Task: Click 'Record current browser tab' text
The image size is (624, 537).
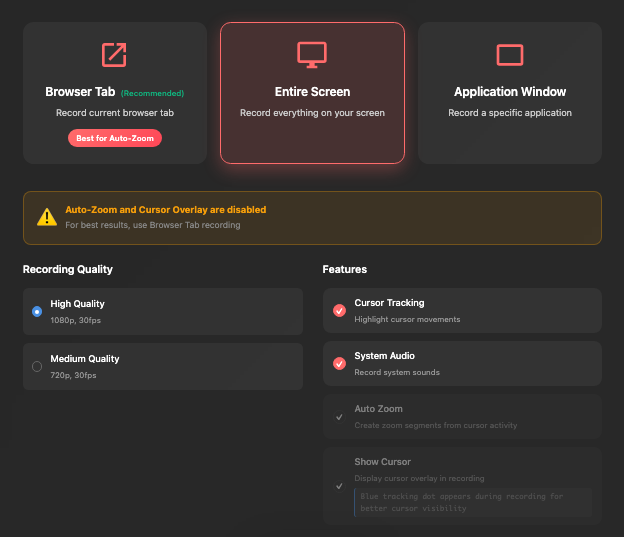Action: click(115, 113)
